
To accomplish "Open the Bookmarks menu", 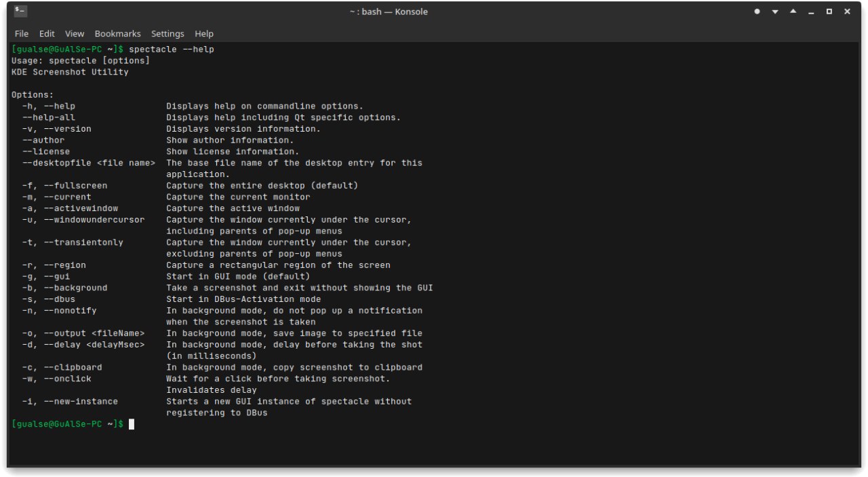I will pyautogui.click(x=118, y=34).
